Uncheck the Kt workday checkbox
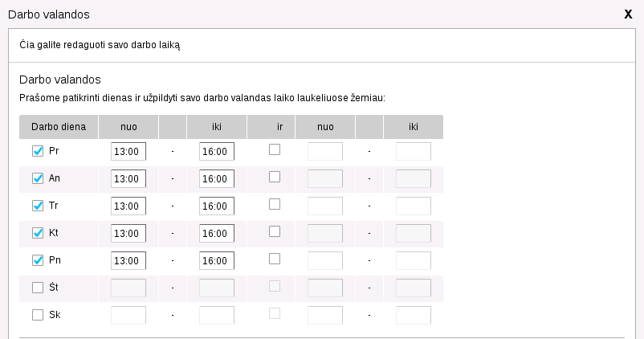Viewport: 644px width, 339px height. coord(38,233)
